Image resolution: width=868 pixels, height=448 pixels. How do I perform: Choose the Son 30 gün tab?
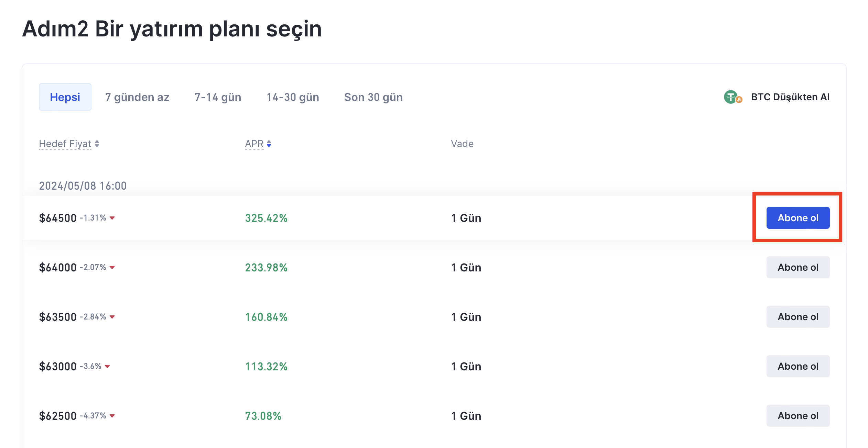[x=373, y=97]
